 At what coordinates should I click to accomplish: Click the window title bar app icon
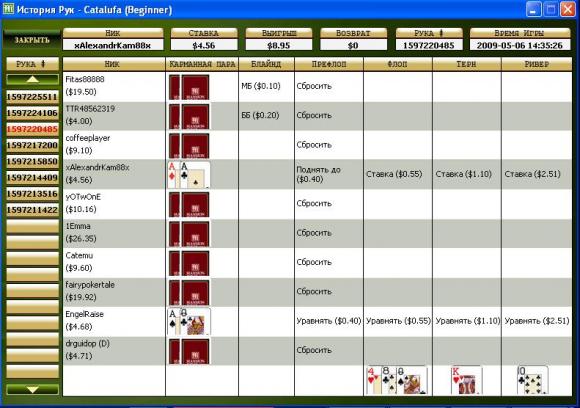[8, 9]
